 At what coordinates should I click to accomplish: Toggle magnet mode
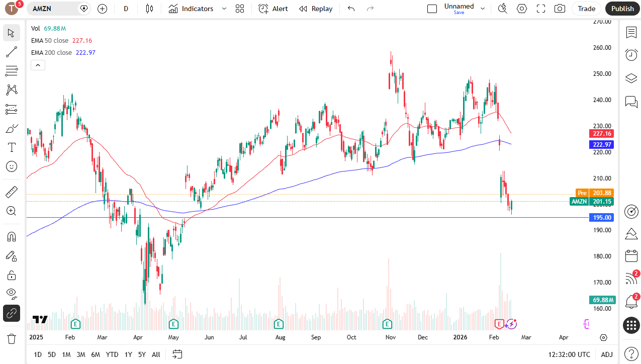point(12,236)
